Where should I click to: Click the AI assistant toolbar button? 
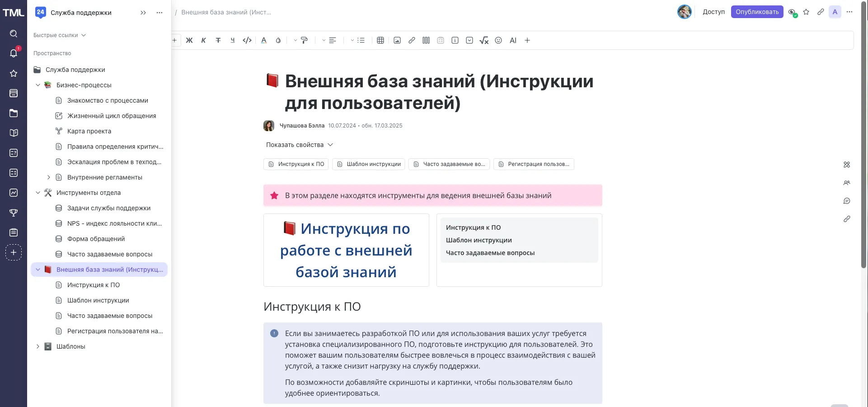click(x=513, y=40)
